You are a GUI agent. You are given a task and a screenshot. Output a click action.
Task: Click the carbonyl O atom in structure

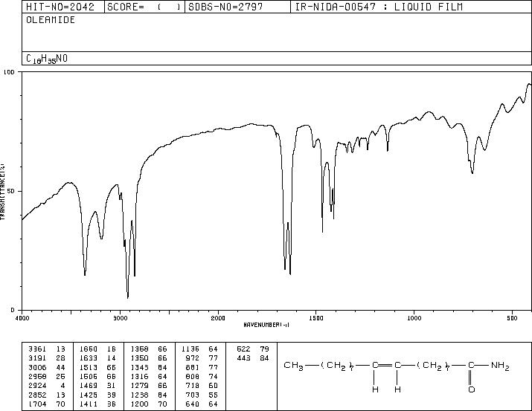point(472,389)
